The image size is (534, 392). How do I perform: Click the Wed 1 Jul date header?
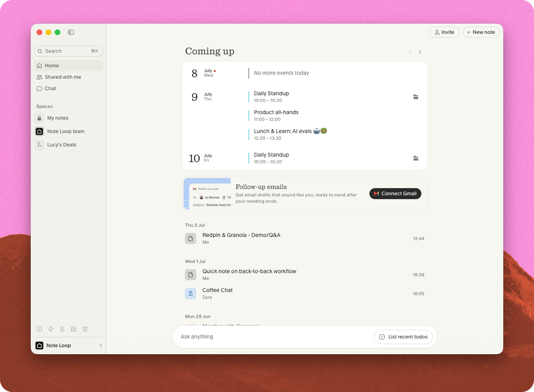(195, 261)
